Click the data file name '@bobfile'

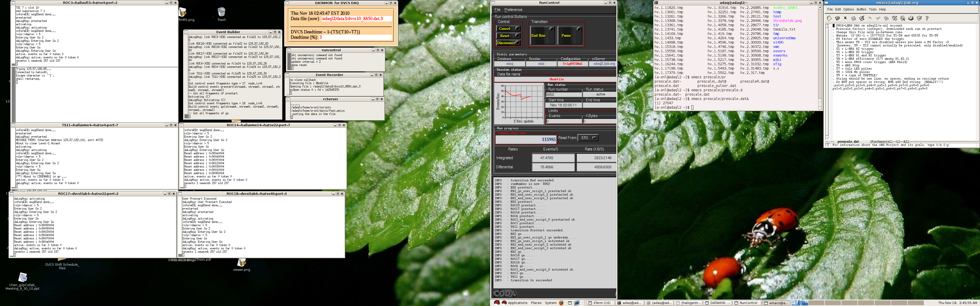pos(556,79)
